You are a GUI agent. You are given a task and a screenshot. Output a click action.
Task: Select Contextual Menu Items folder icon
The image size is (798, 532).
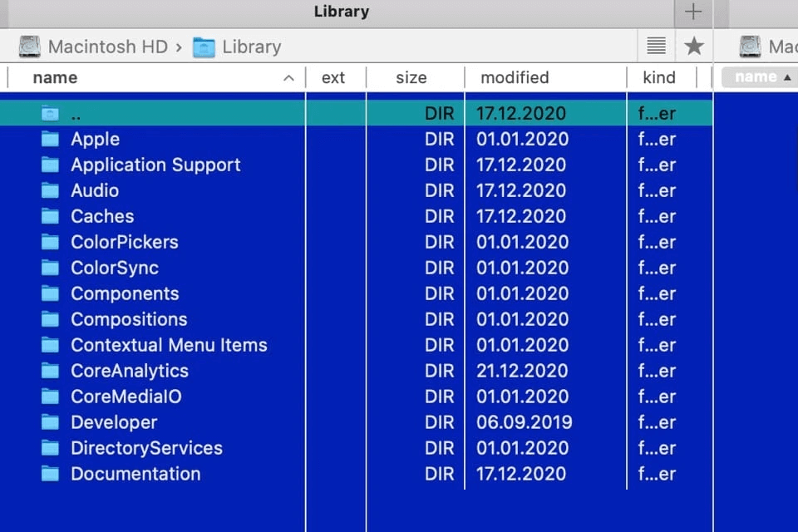(x=50, y=345)
